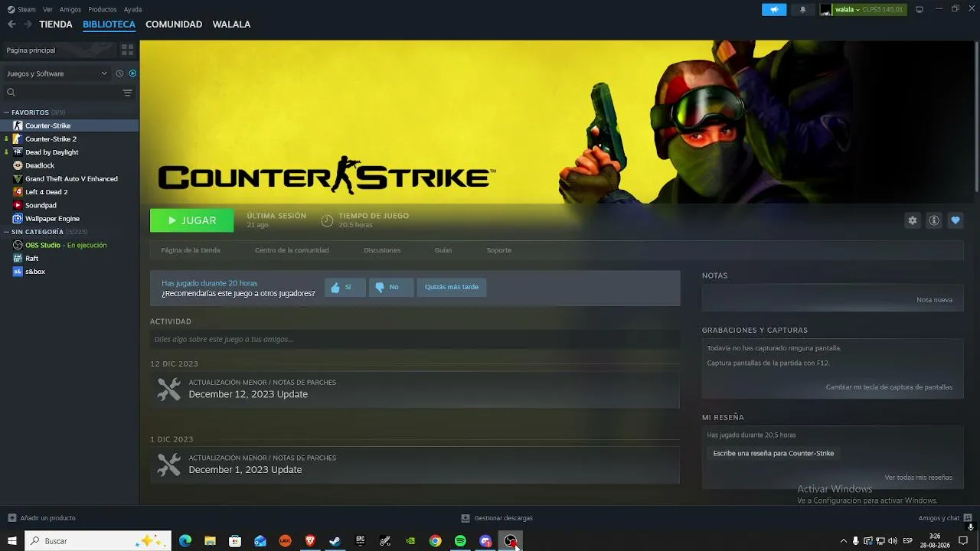
Task: Open the Juegos y Software filter dropdown
Action: point(57,73)
